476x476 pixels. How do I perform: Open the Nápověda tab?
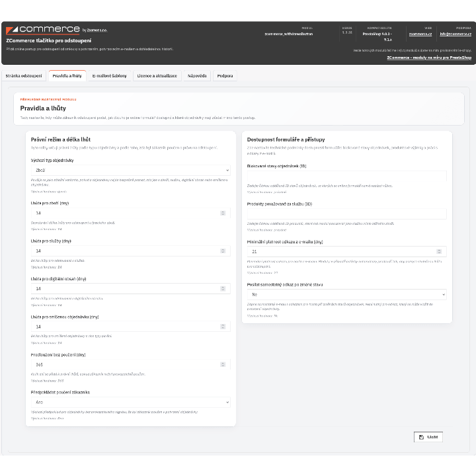197,76
